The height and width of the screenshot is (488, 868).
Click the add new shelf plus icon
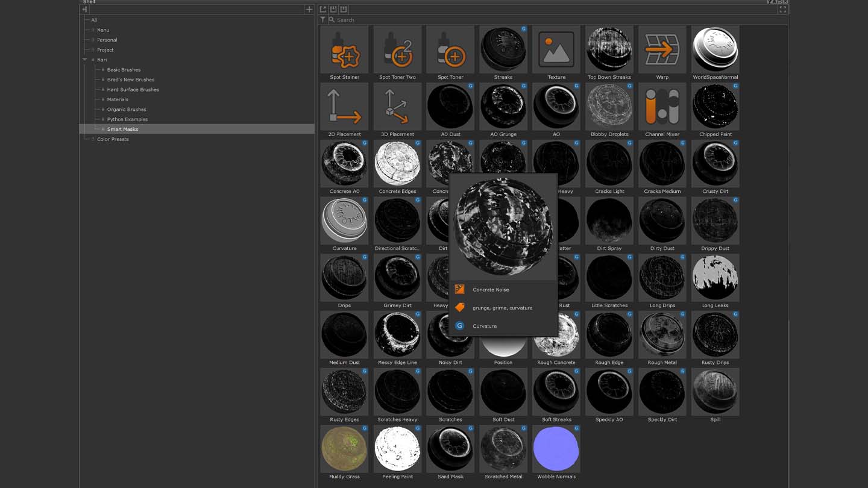[x=309, y=10]
